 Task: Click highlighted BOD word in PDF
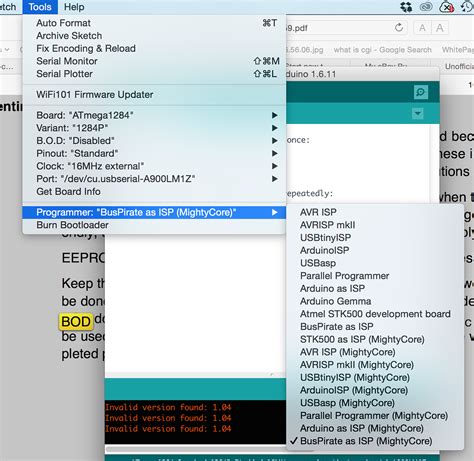(76, 322)
